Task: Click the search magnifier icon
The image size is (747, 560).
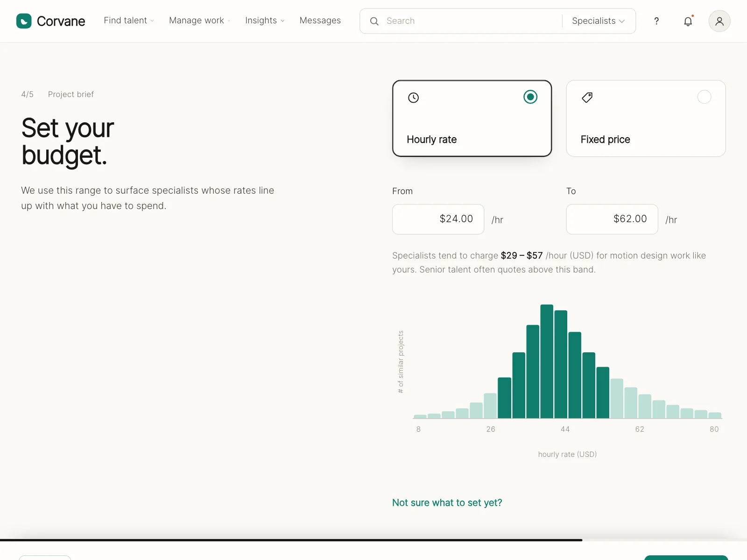Action: pyautogui.click(x=374, y=21)
